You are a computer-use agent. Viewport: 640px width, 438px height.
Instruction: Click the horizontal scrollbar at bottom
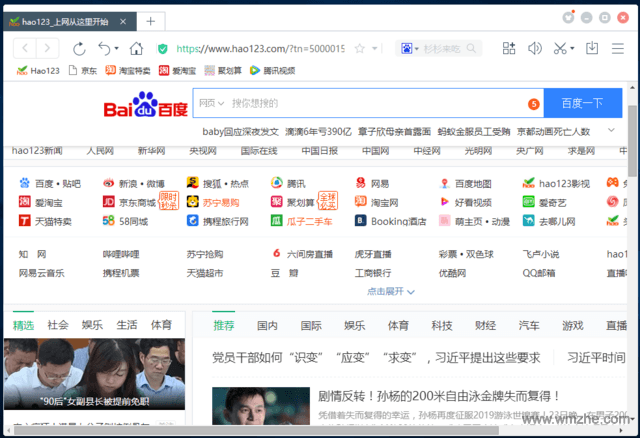tap(256, 430)
